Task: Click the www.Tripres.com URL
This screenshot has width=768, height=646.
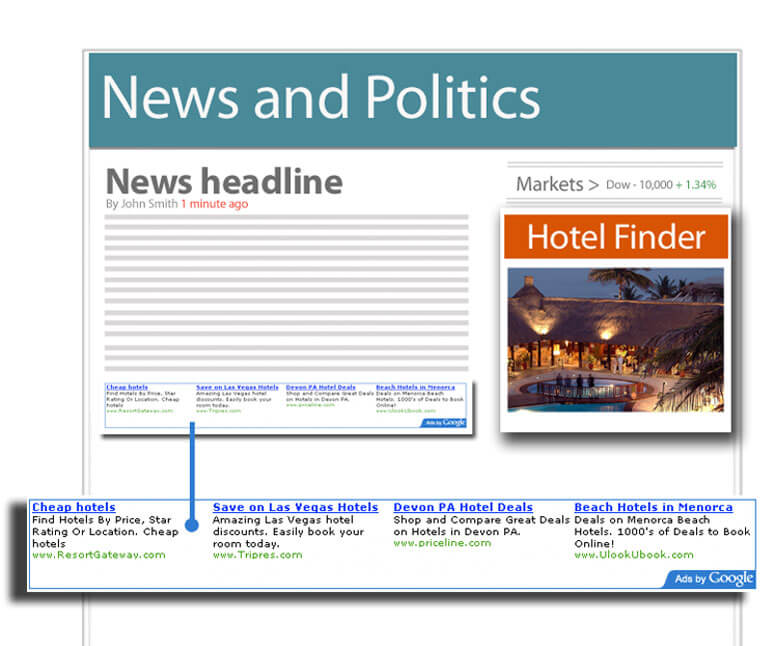Action: (258, 555)
